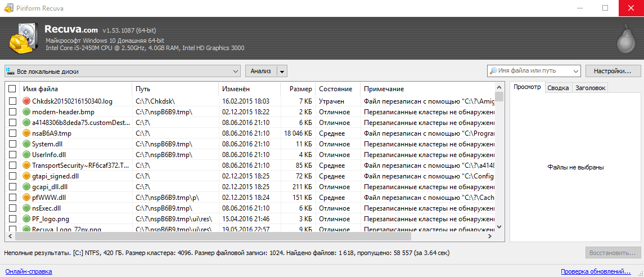Click green status dot for System.dll
Screen dimensions: 644x277
[26, 144]
